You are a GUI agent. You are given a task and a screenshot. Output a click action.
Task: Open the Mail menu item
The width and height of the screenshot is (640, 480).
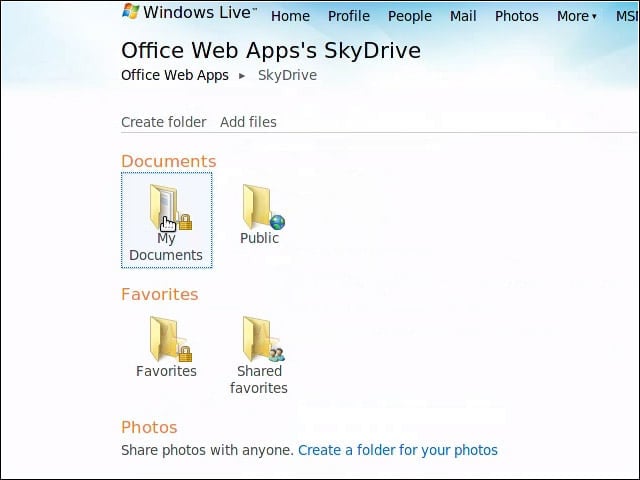tap(463, 16)
